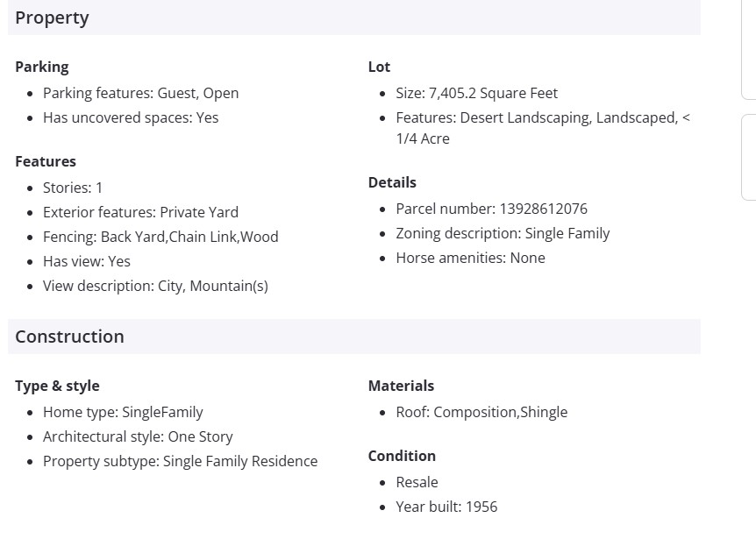Screen dimensions: 756x539
Task: Click the Home type: SingleFamily entry
Action: coord(123,412)
